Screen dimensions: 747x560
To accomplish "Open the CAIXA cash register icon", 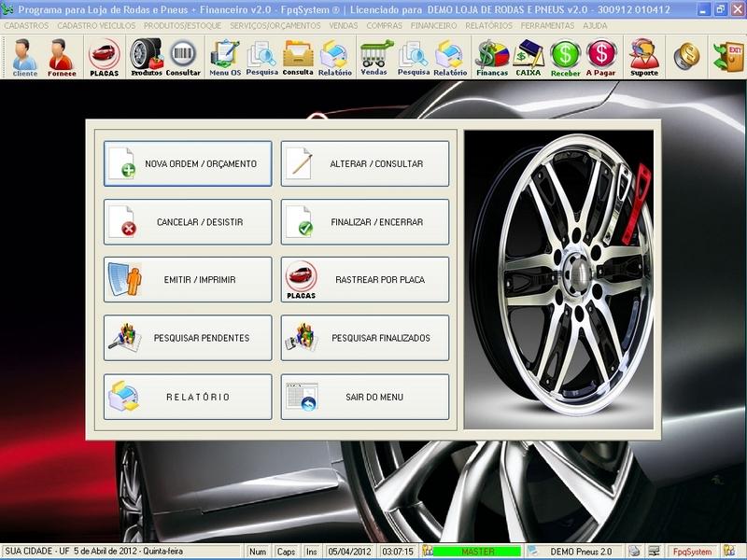I will click(x=528, y=58).
